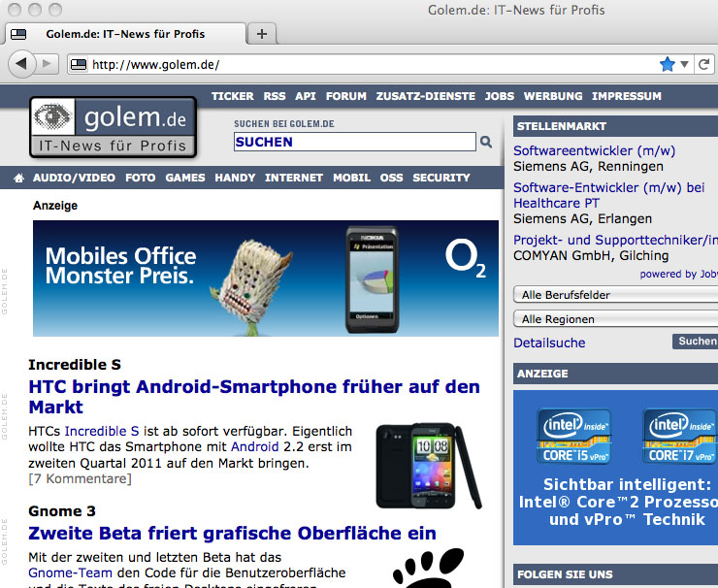Open the API menu item

pos(306,96)
